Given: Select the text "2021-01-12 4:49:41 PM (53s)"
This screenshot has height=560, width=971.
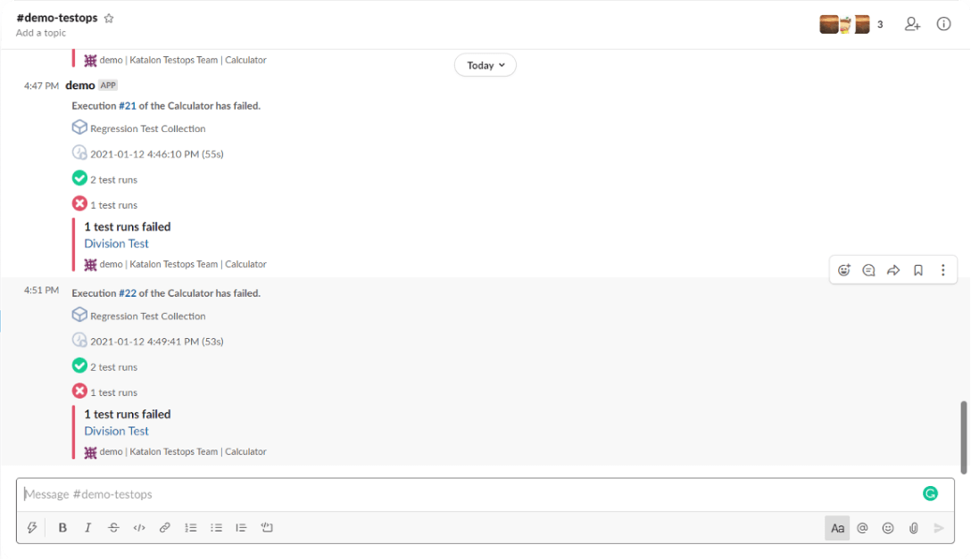Looking at the screenshot, I should tap(157, 342).
